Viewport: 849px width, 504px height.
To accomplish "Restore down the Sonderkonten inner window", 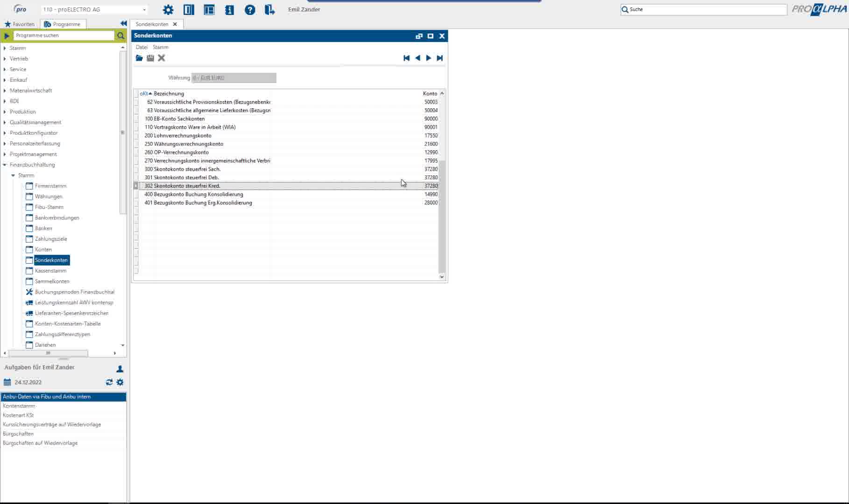I will click(419, 36).
